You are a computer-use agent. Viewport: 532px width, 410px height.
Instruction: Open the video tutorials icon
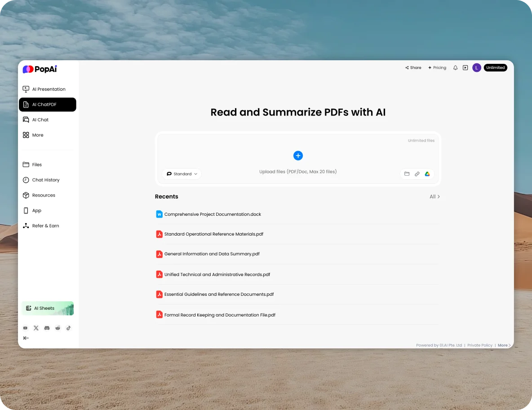465,67
